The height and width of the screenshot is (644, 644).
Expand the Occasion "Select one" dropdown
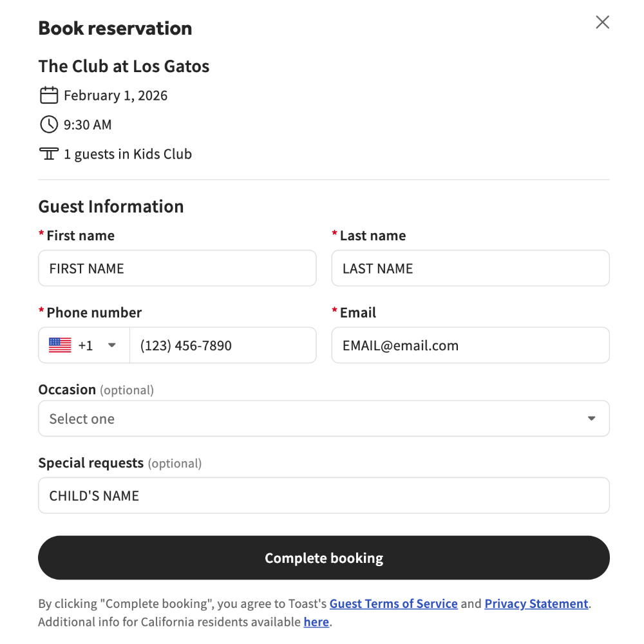[x=323, y=419]
